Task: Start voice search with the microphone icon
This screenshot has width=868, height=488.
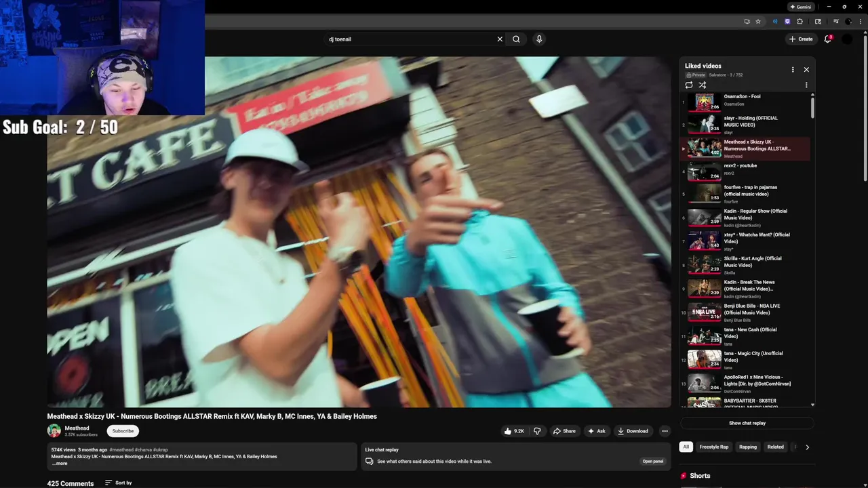Action: tap(539, 39)
